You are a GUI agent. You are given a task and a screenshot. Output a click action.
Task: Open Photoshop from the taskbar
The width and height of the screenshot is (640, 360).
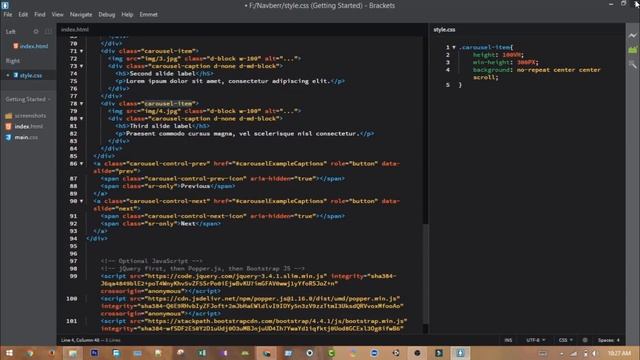[x=94, y=353]
